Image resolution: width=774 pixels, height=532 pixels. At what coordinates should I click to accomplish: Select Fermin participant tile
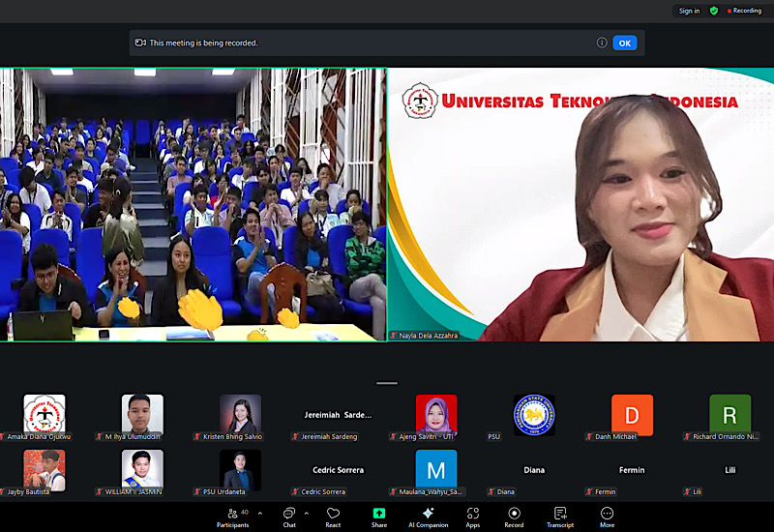pos(632,472)
